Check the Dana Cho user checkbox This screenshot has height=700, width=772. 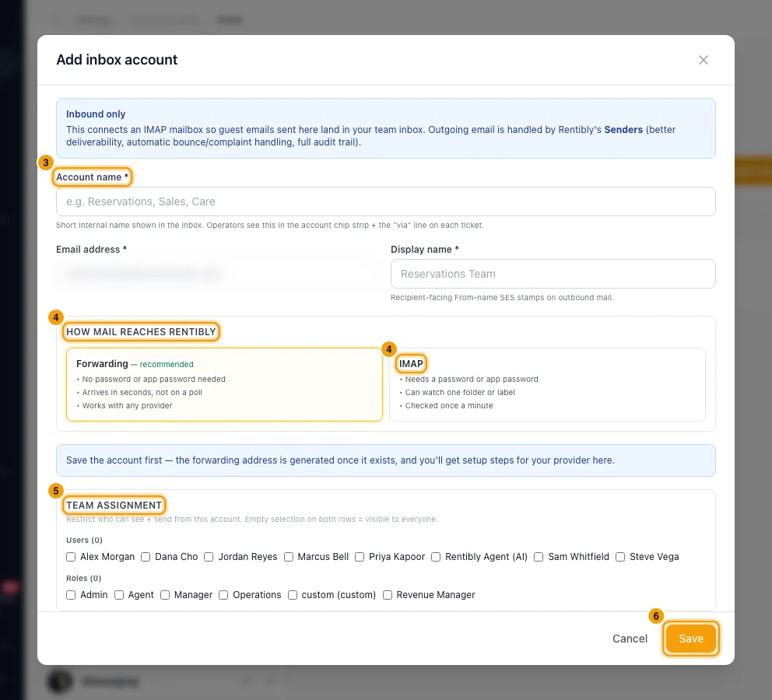146,557
